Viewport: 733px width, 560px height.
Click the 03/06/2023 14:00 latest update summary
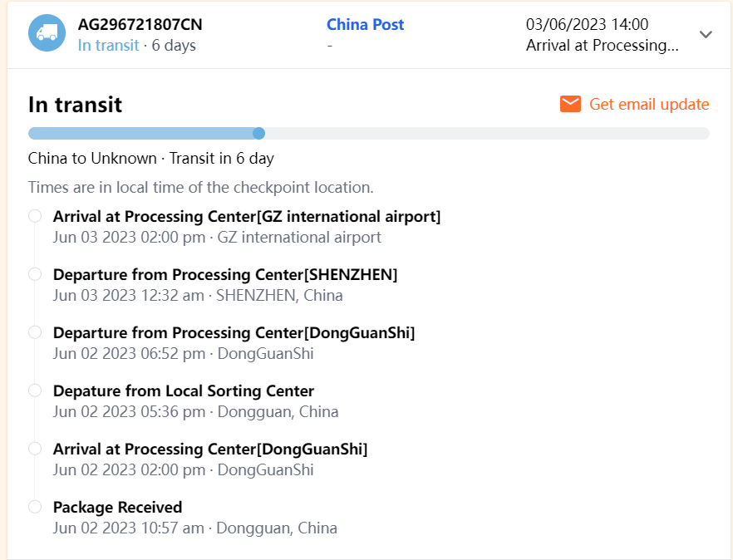click(588, 25)
